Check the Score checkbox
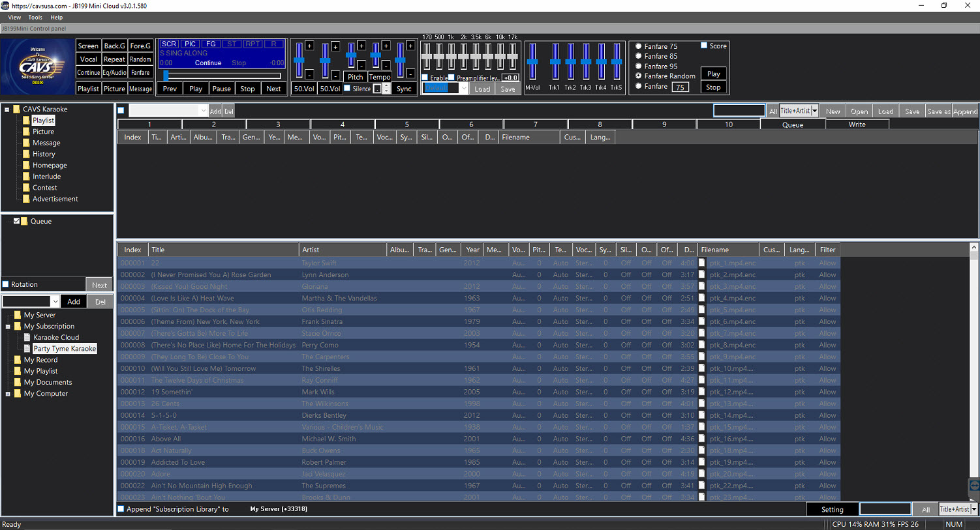The width and height of the screenshot is (980, 530). tap(704, 46)
